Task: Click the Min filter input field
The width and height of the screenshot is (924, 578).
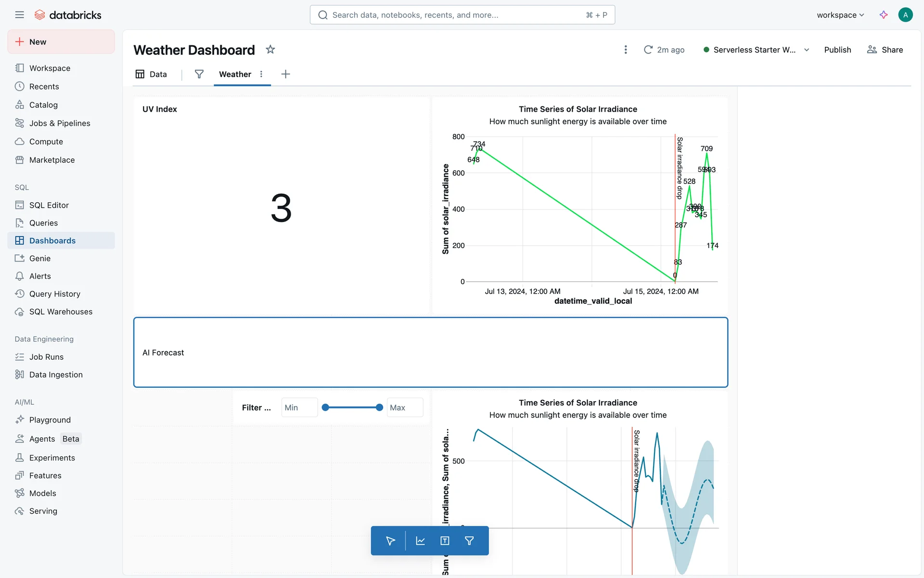Action: pyautogui.click(x=299, y=407)
